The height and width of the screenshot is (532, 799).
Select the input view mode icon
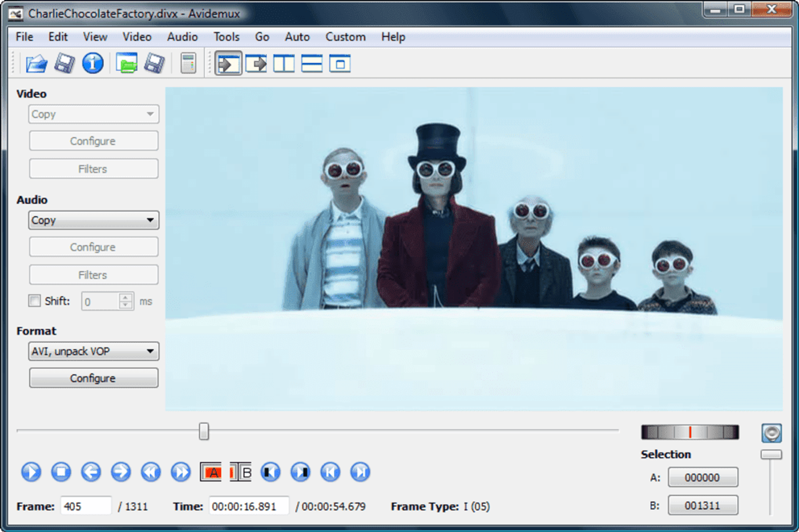pyautogui.click(x=228, y=63)
